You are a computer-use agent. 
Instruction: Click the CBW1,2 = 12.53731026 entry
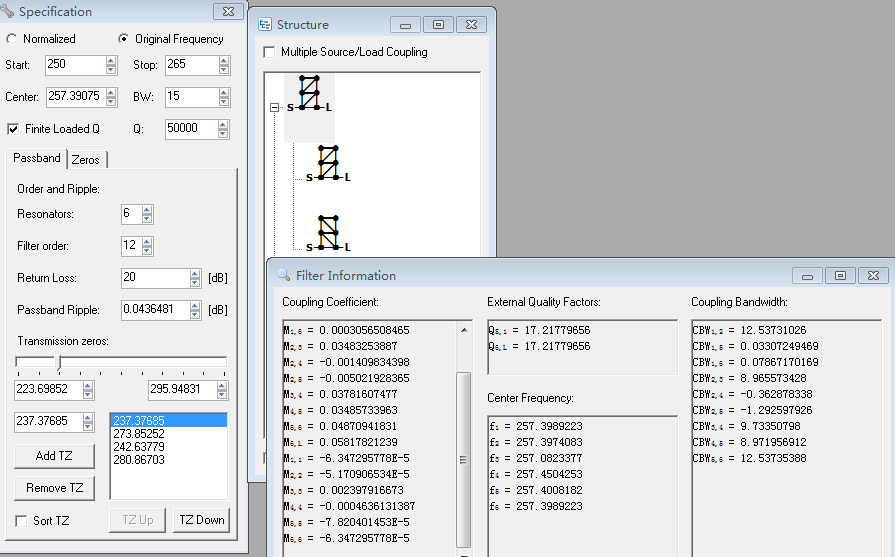pos(749,330)
